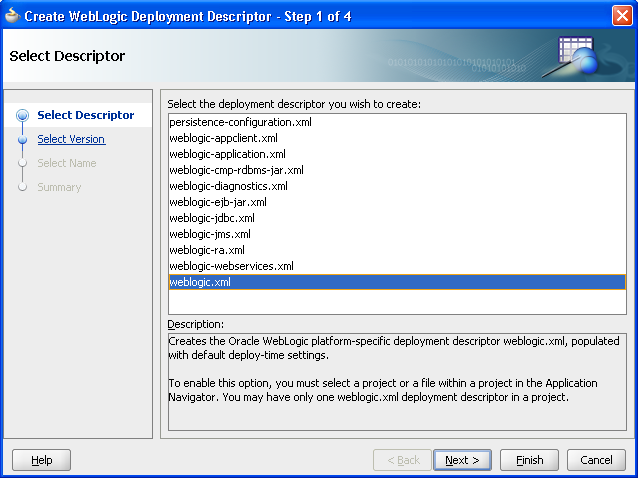Click the Select Version step bullet icon
The height and width of the screenshot is (478, 638).
22,140
